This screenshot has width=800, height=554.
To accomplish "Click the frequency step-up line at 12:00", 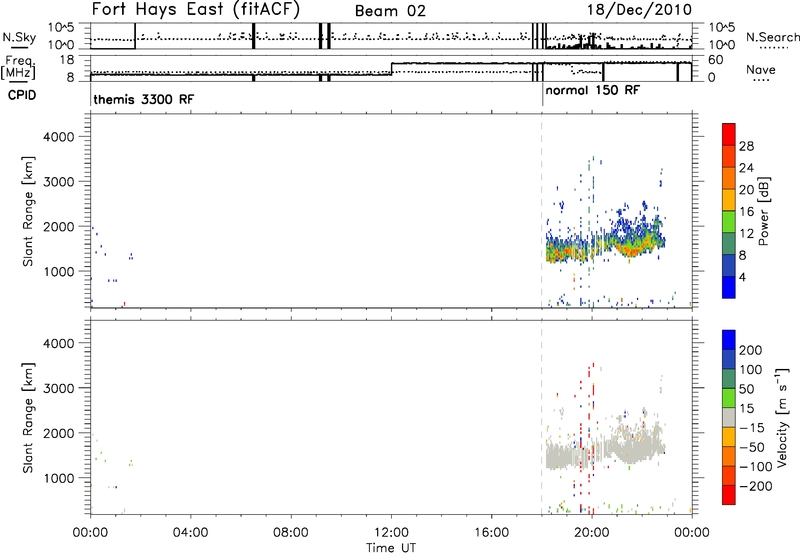I will pos(391,69).
